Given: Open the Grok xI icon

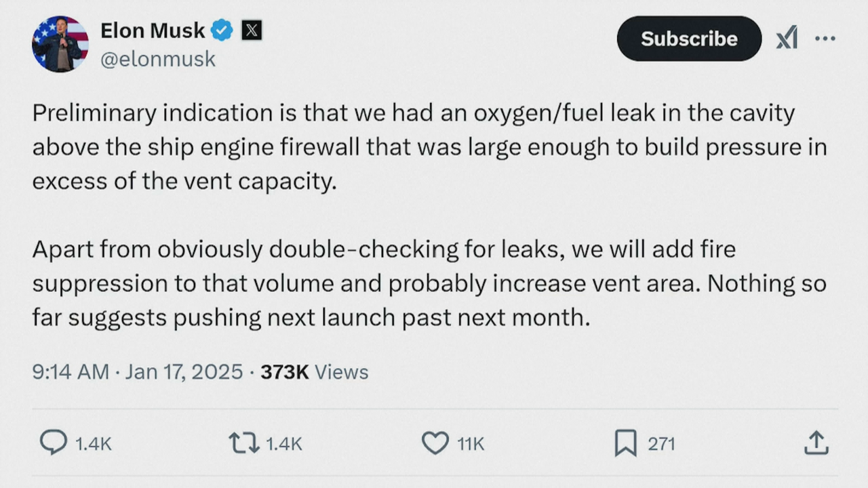Looking at the screenshot, I should [x=787, y=39].
